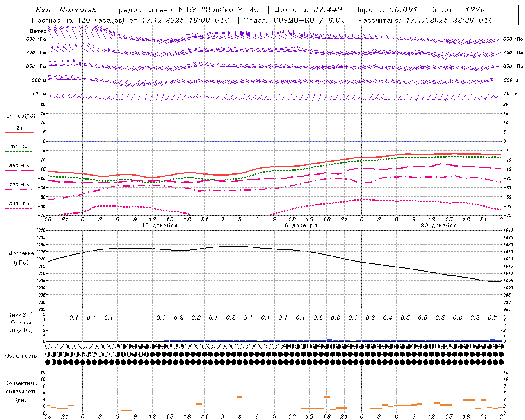
Task: Click the "Конвективн." convective cloud label
Action: pyautogui.click(x=21, y=383)
